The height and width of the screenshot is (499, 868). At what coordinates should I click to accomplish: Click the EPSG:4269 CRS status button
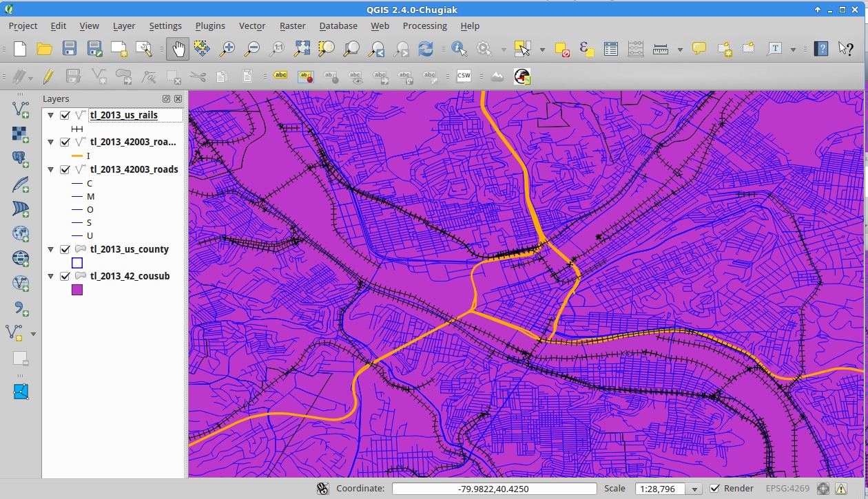pyautogui.click(x=787, y=489)
